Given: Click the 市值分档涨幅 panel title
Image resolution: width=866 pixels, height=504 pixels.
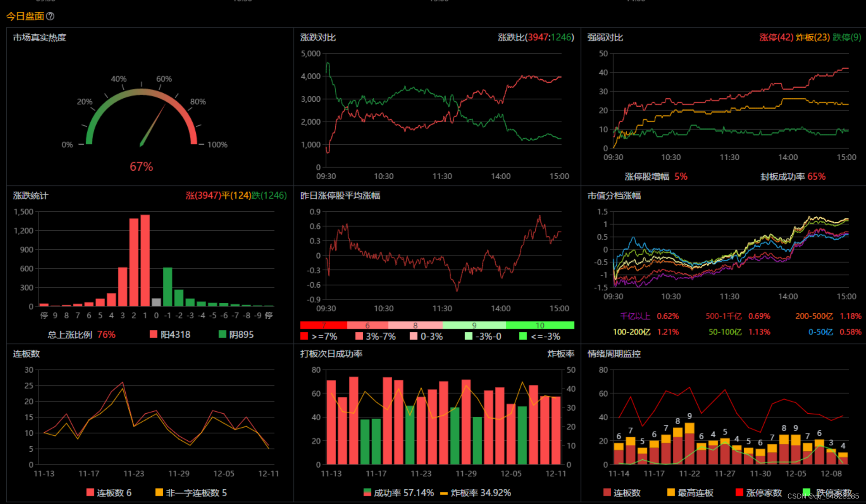Looking at the screenshot, I should click(614, 196).
